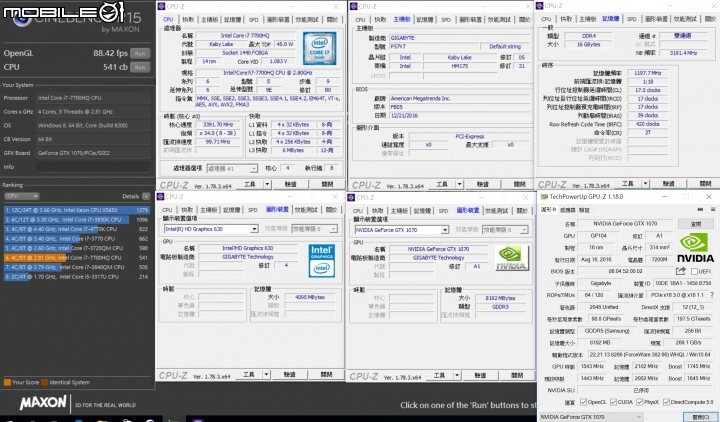Image resolution: width=720 pixels, height=422 pixels.
Task: Select the Intel Core i7-4770K ranking row
Action: coord(77,229)
